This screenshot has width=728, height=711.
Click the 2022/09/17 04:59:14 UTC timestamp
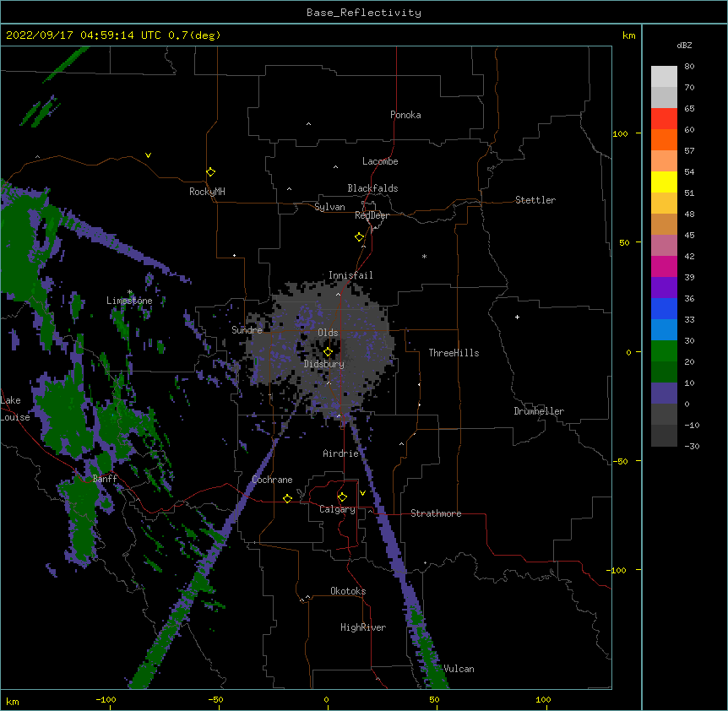point(84,35)
